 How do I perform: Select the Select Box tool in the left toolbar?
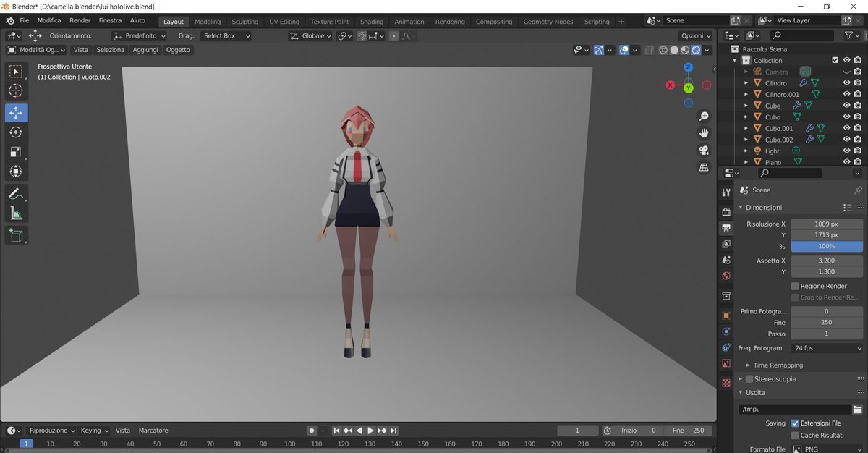16,71
